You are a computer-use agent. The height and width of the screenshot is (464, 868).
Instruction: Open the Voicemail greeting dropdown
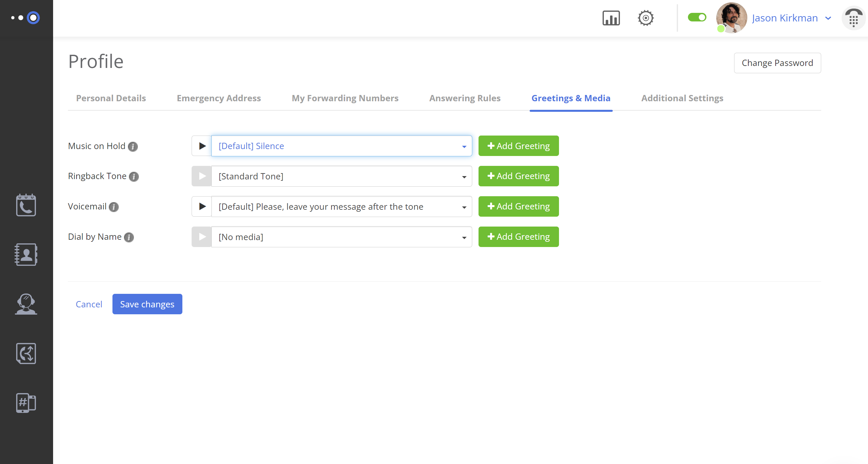(x=342, y=206)
